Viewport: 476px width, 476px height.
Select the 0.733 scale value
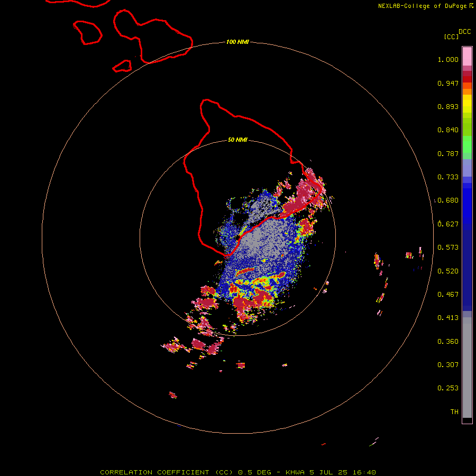[448, 177]
